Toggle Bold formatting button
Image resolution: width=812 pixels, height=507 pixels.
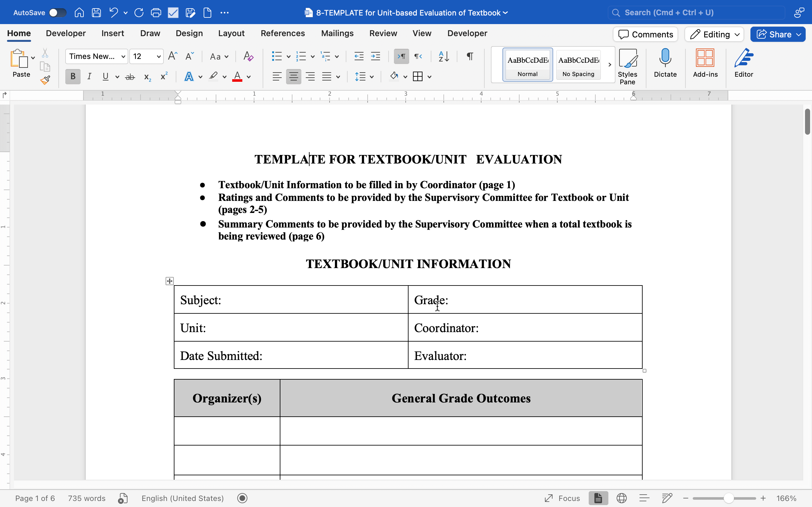(x=73, y=77)
